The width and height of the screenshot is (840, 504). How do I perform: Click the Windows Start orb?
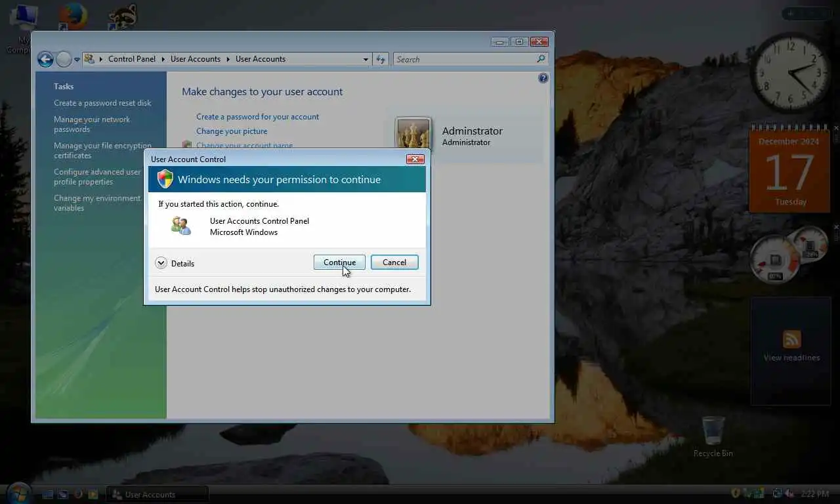(x=18, y=493)
